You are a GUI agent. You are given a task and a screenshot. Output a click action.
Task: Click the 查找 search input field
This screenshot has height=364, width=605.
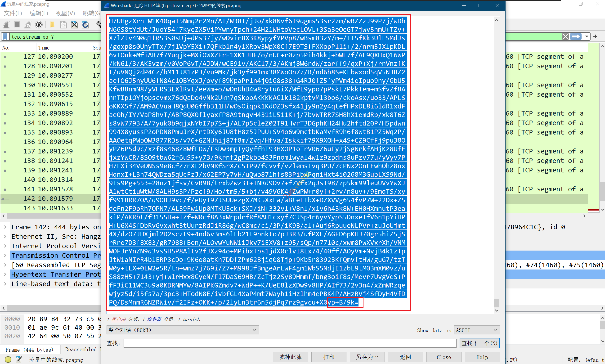click(x=290, y=343)
